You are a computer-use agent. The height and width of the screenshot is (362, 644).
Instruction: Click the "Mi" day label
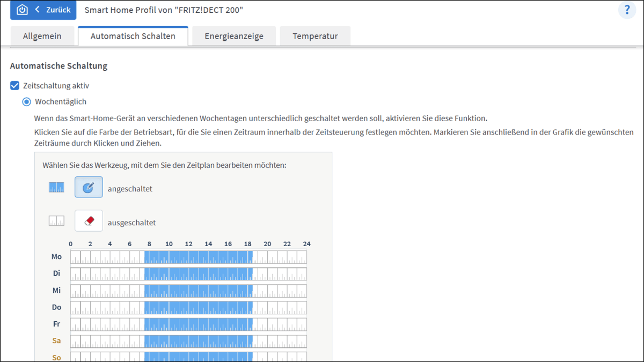pyautogui.click(x=56, y=290)
